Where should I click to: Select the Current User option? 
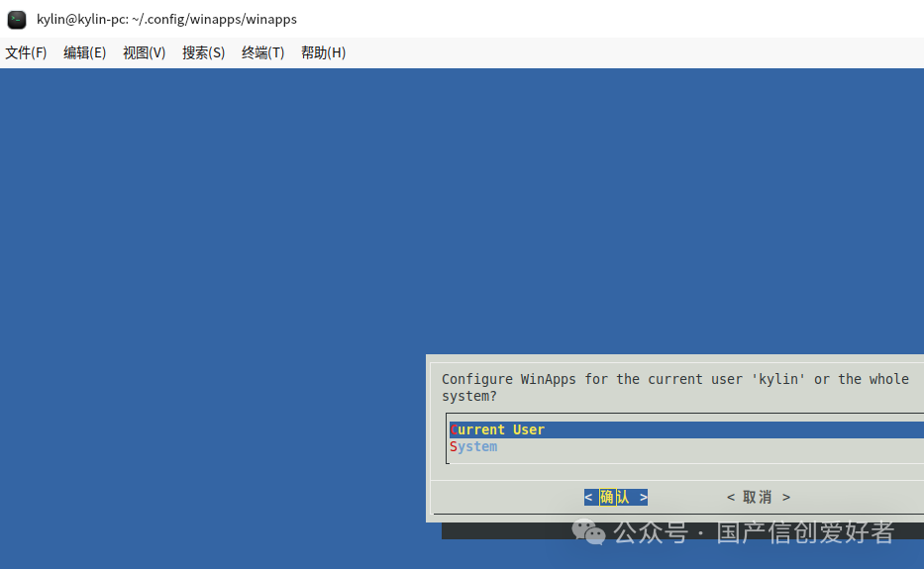click(686, 430)
